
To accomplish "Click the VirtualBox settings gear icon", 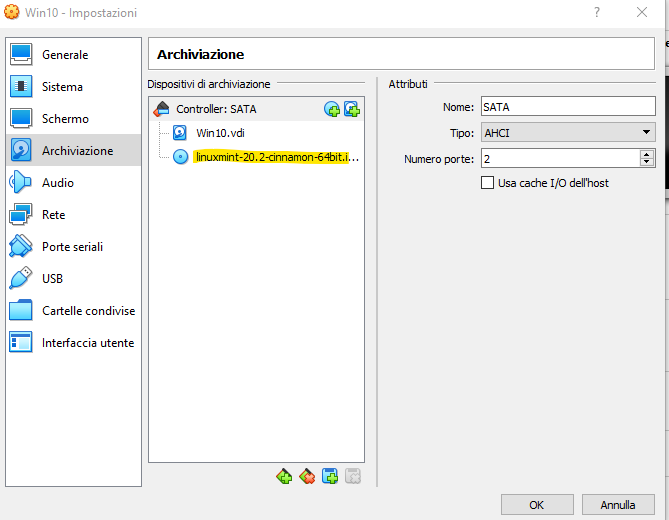I will (12, 12).
